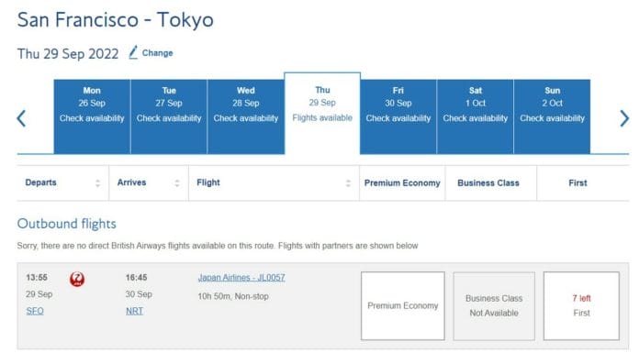Viewport: 639px width, 364px height.
Task: Choose the First fare box with 7 left
Action: pos(581,305)
